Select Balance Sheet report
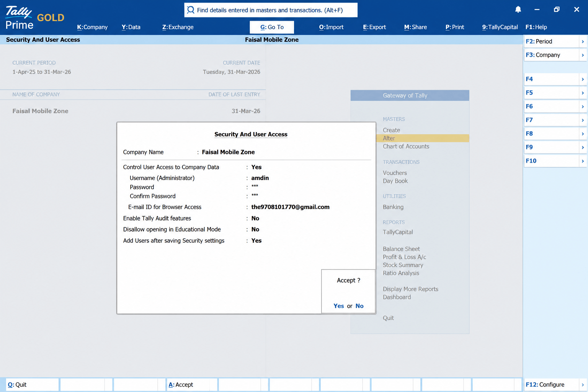The width and height of the screenshot is (588, 392). coord(401,249)
